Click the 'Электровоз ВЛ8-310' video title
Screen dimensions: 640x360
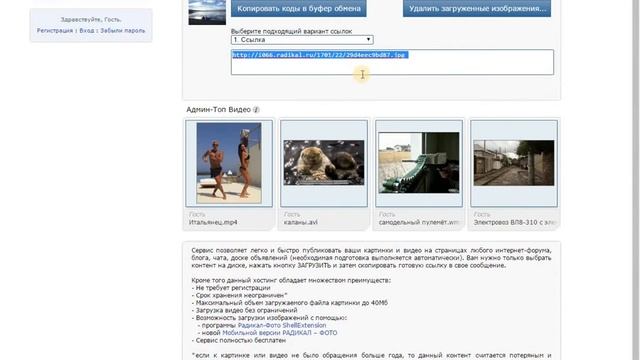[515, 222]
